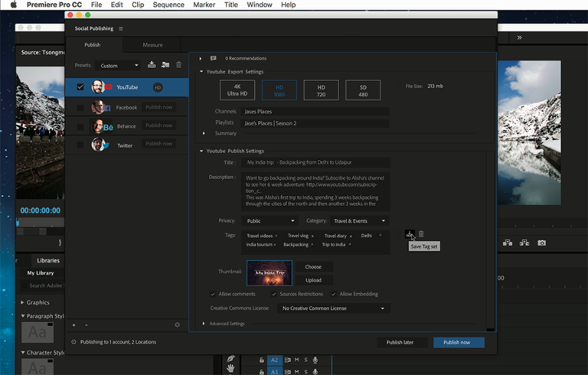Open the Presets Custom dropdown
588x375 pixels.
point(119,66)
